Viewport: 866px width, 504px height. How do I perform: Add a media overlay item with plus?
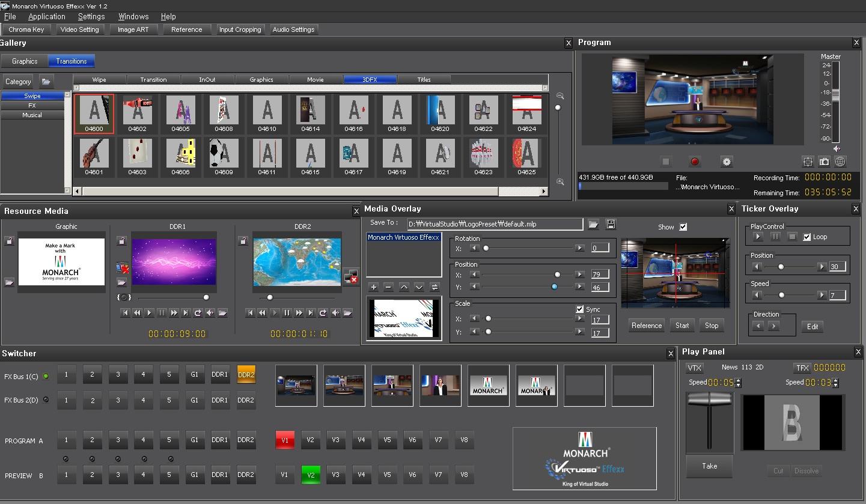tap(373, 287)
